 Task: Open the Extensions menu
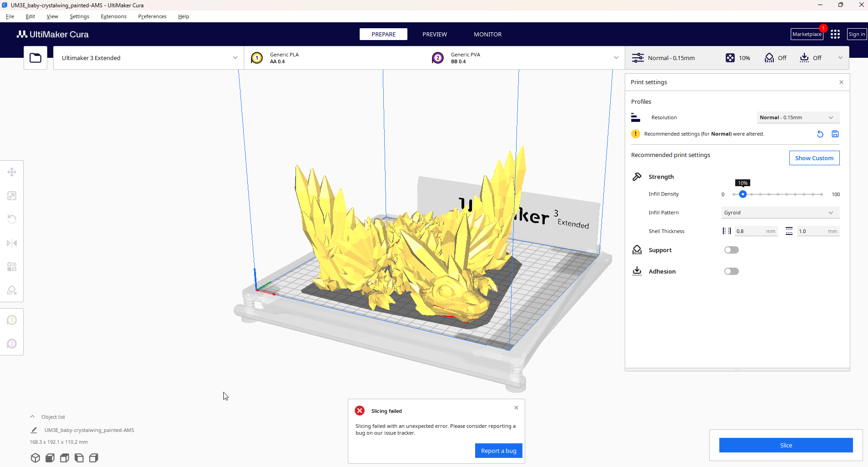(x=113, y=16)
